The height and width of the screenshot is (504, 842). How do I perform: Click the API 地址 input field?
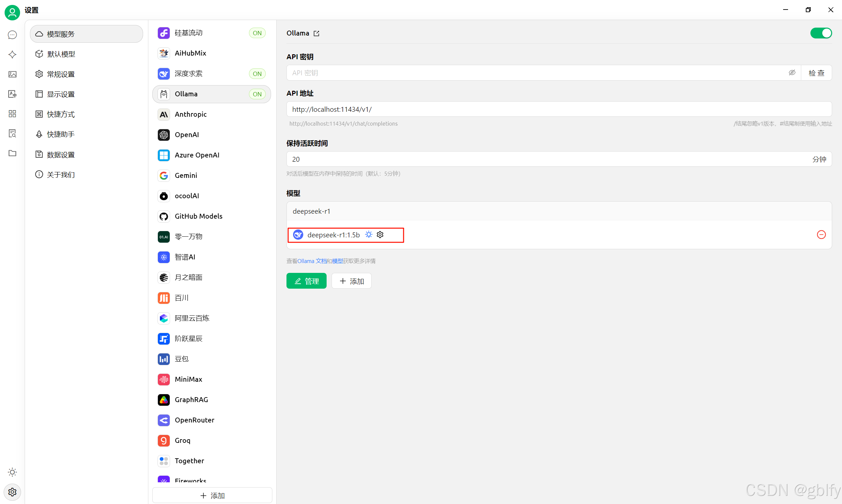(559, 109)
